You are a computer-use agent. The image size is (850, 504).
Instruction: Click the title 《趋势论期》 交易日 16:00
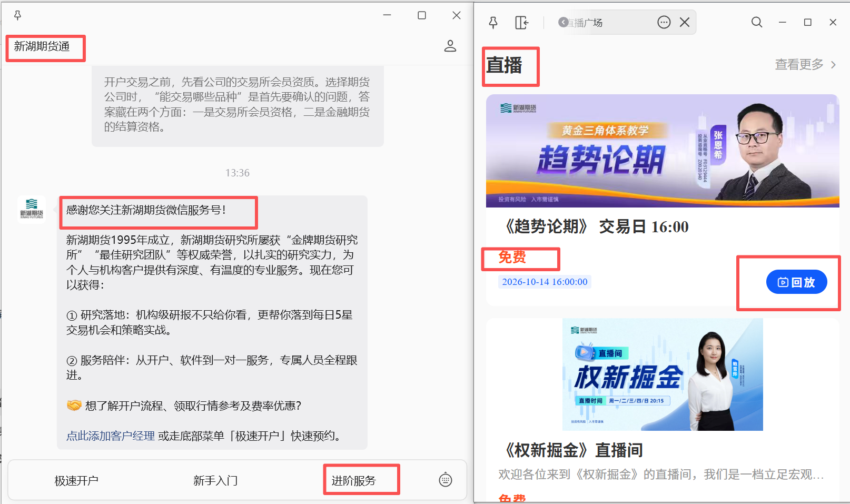coord(595,226)
